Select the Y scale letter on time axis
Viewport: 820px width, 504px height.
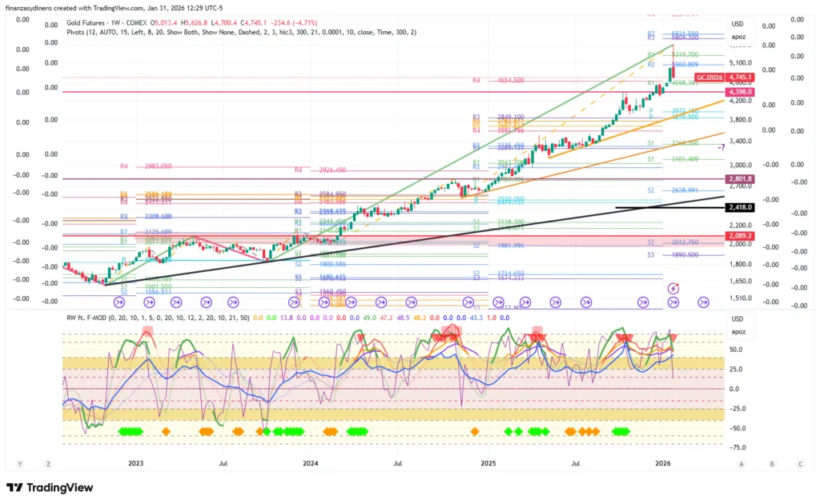click(20, 463)
